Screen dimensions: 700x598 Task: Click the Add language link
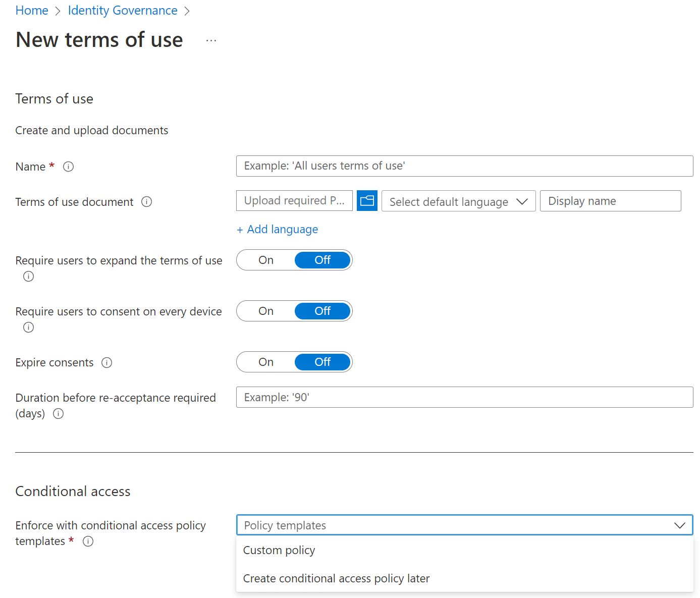[277, 229]
